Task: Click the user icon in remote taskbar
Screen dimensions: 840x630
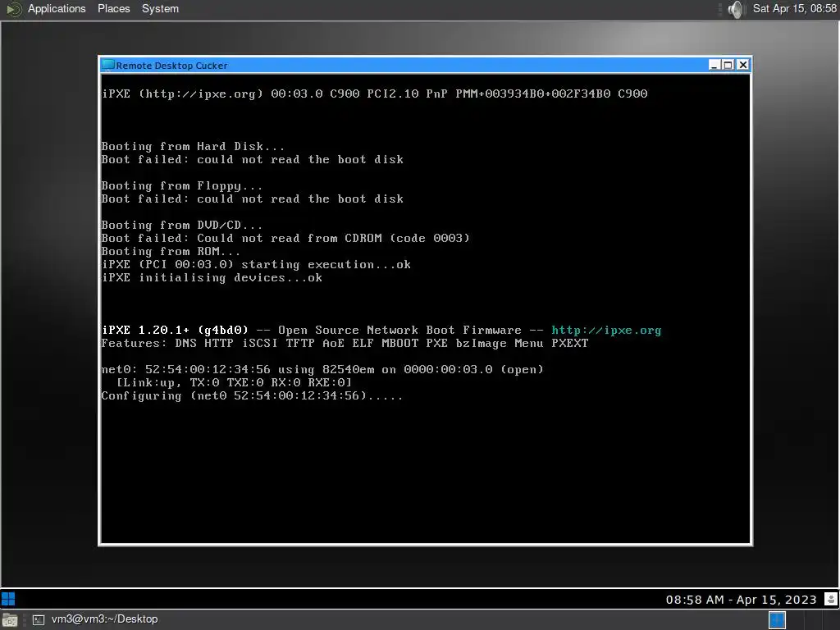Action: (831, 599)
